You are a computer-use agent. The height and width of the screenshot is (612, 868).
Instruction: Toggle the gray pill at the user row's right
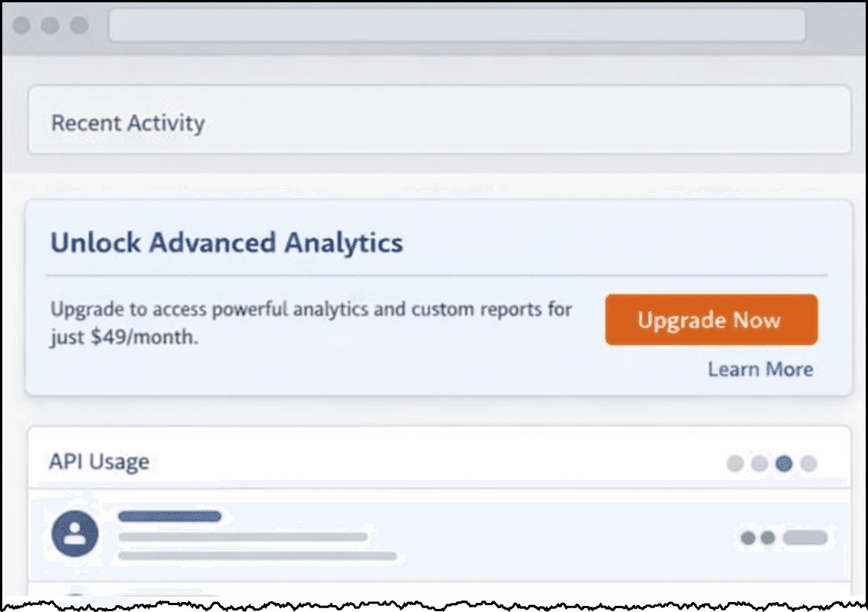point(805,538)
